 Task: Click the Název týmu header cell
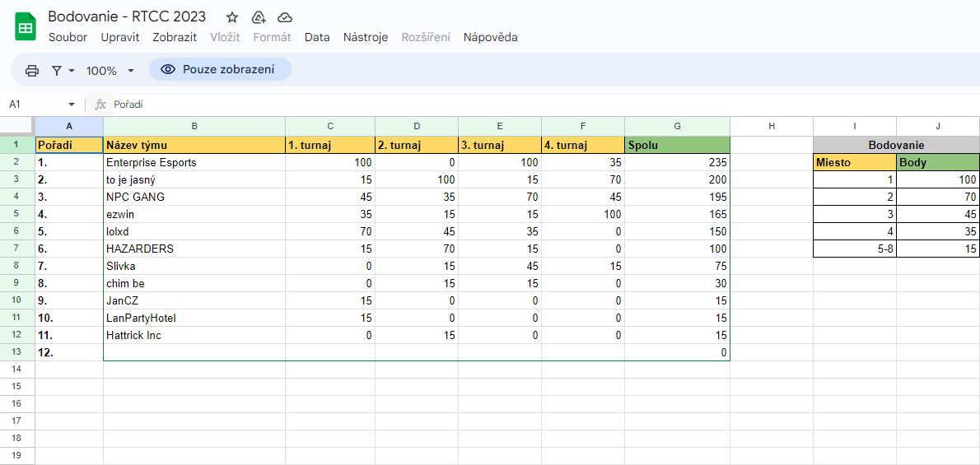[x=194, y=145]
